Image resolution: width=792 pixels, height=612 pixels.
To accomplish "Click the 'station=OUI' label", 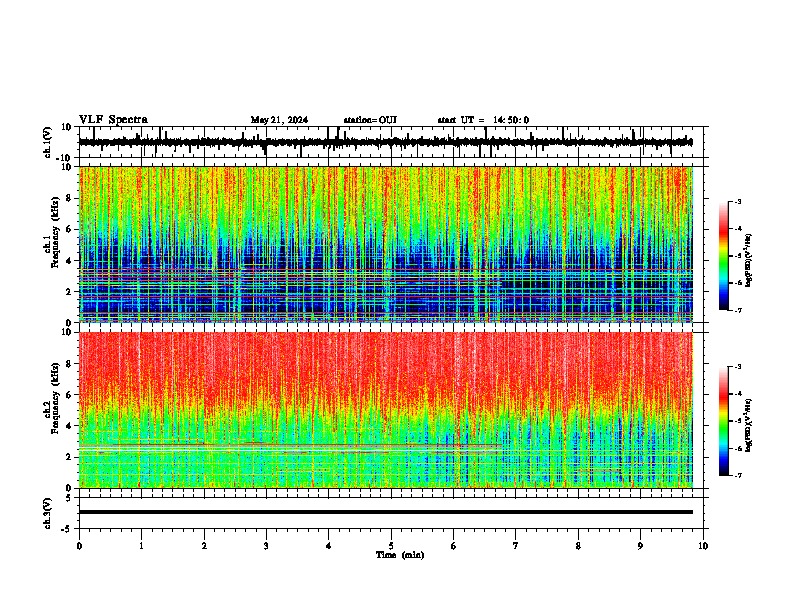I will [370, 120].
